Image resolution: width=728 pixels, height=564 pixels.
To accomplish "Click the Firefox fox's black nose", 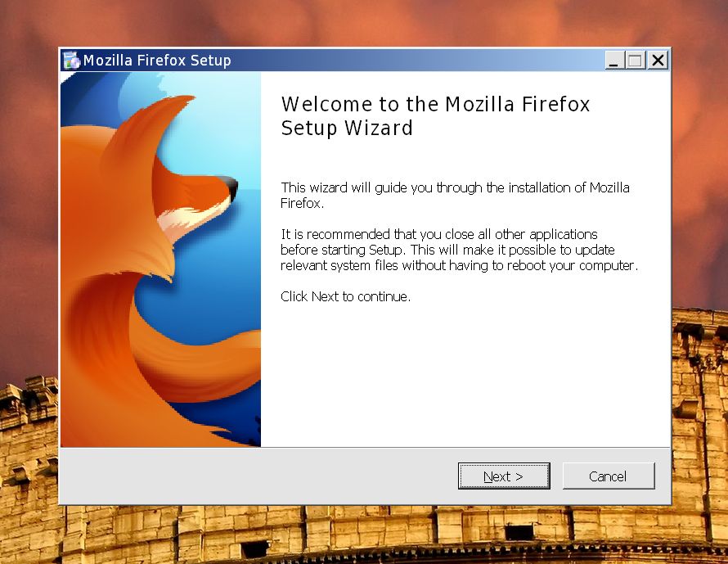I will pos(230,187).
